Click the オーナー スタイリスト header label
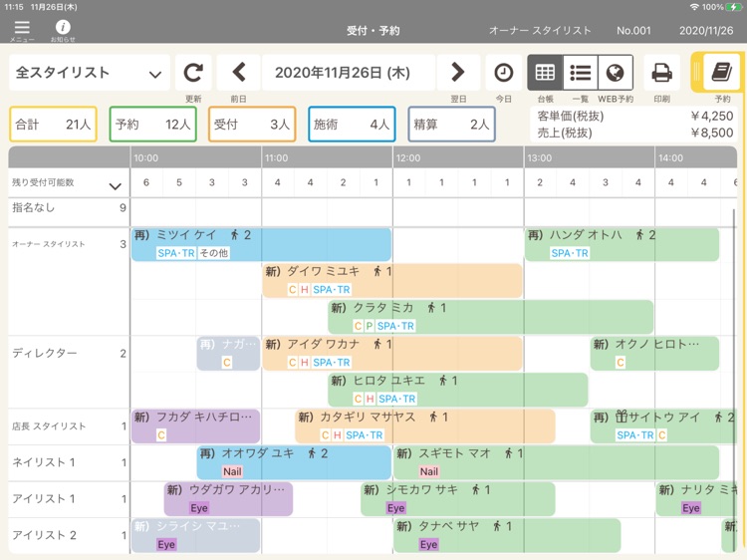The height and width of the screenshot is (560, 747). pos(540,31)
